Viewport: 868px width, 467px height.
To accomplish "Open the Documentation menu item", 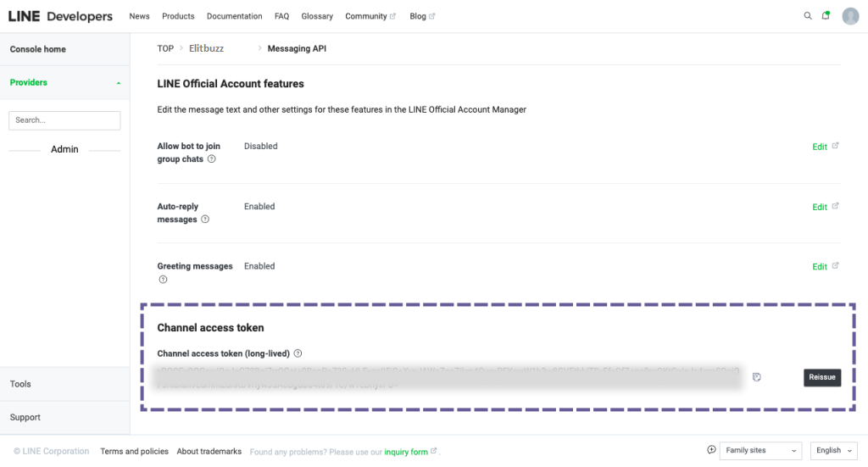I will click(234, 16).
